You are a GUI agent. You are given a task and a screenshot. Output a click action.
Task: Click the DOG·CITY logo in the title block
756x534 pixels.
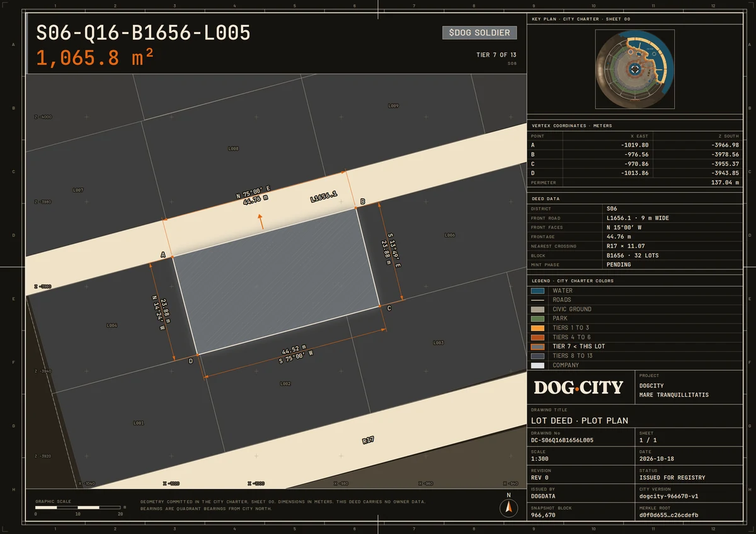pyautogui.click(x=578, y=387)
